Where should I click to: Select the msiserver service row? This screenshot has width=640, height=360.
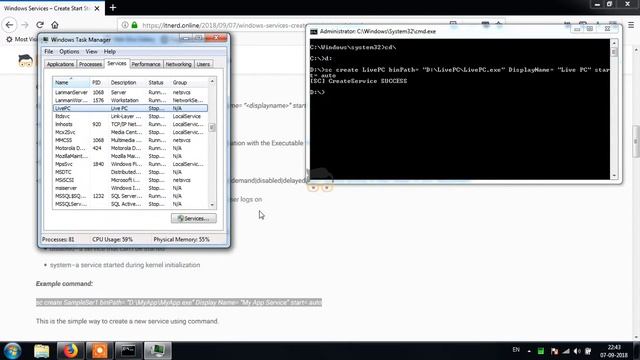click(x=130, y=188)
